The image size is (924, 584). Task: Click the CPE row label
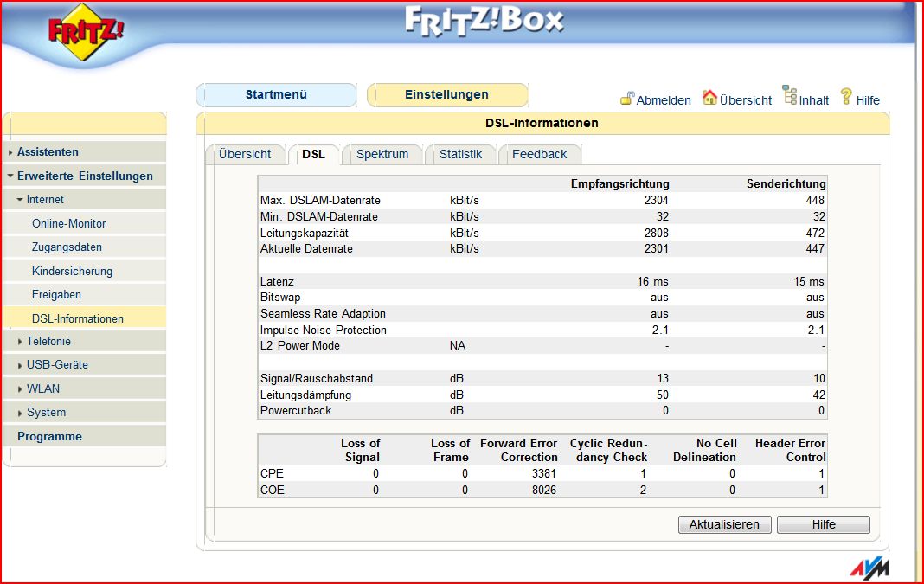click(x=272, y=474)
